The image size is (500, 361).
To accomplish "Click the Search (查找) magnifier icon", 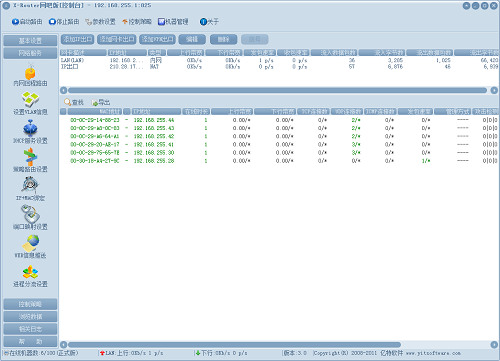I will 68,102.
